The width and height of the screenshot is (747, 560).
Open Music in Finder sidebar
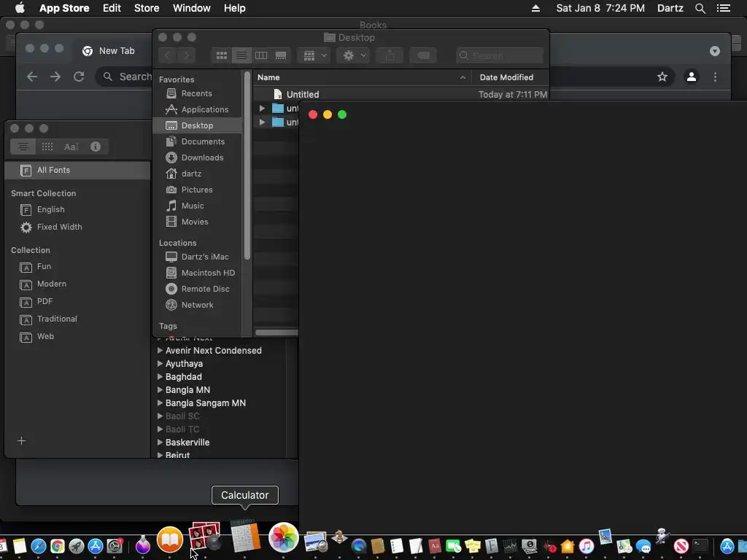[x=196, y=206]
